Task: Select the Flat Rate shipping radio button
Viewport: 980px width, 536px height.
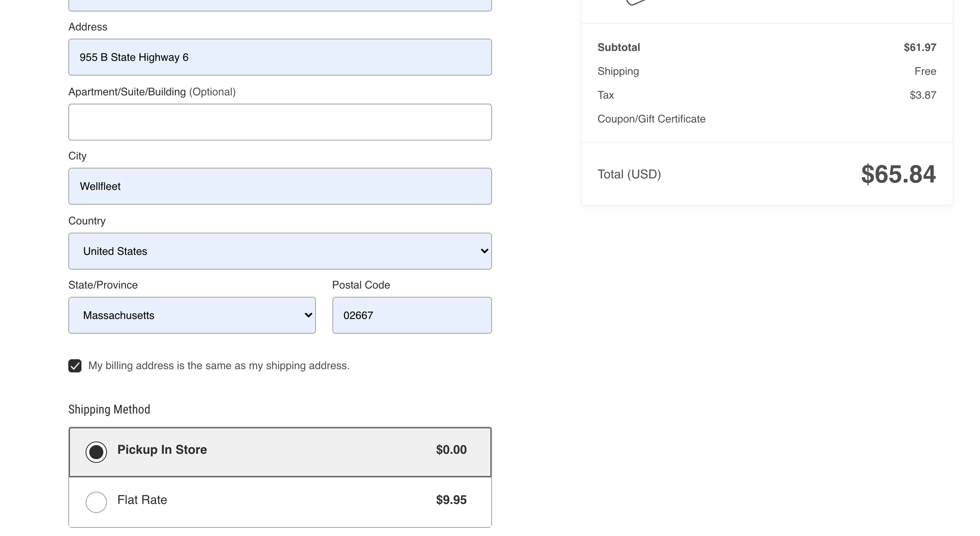Action: (x=96, y=502)
